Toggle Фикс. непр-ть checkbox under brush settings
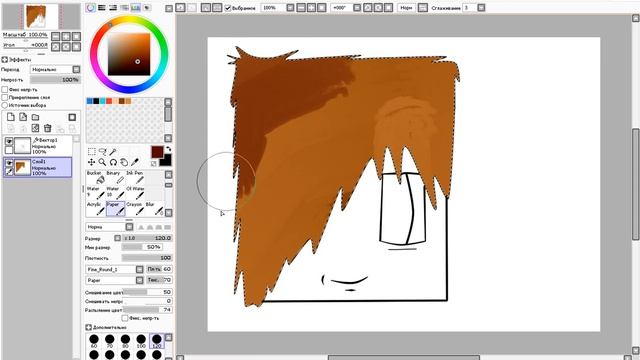This screenshot has height=360, width=640. point(125,318)
